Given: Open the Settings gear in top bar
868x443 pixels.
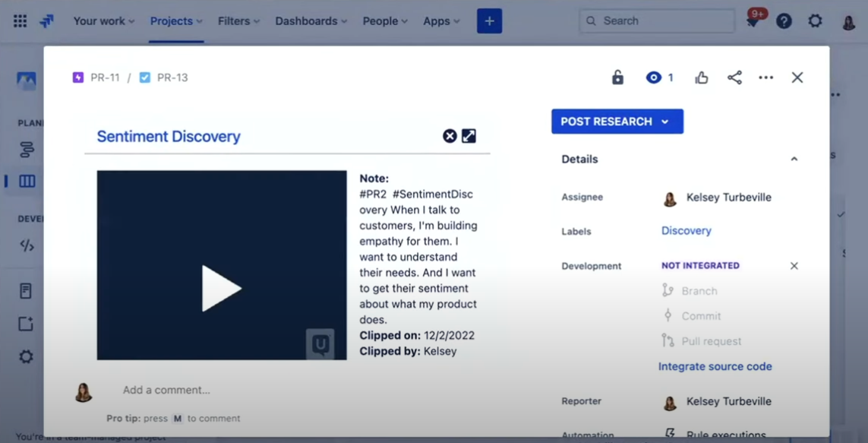Looking at the screenshot, I should tap(815, 21).
